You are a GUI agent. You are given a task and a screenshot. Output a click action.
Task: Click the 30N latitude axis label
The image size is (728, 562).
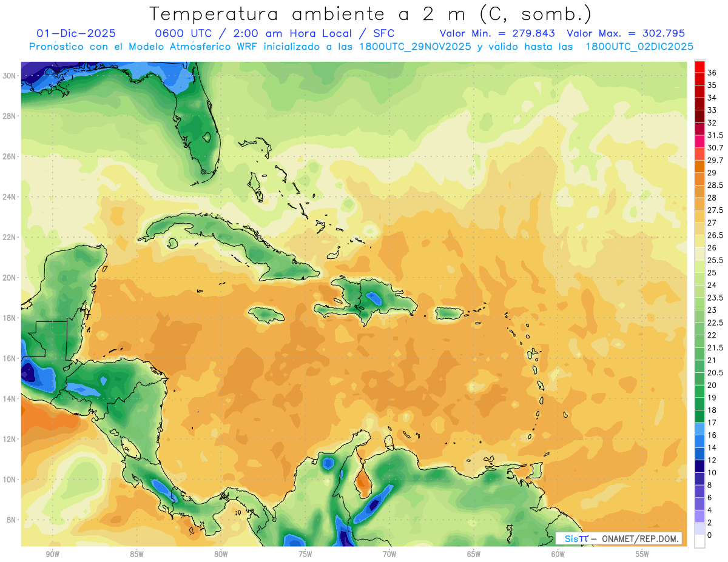click(x=9, y=75)
